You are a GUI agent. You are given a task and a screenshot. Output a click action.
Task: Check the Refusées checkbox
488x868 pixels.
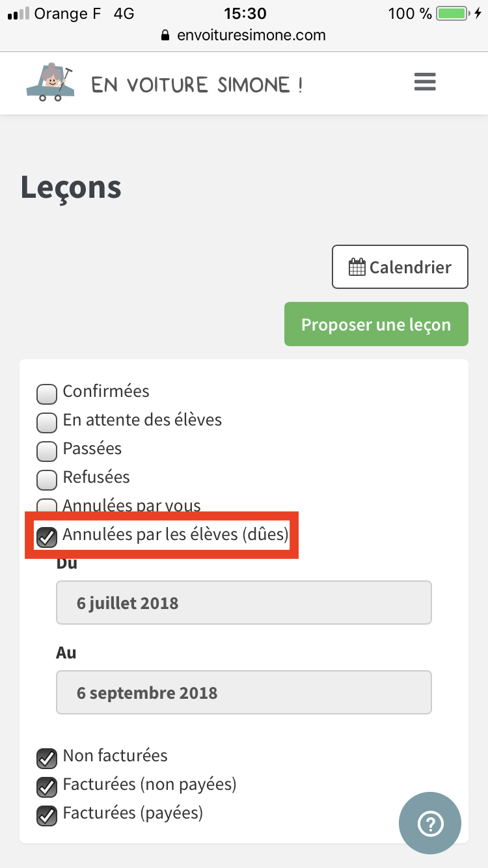pos(47,480)
